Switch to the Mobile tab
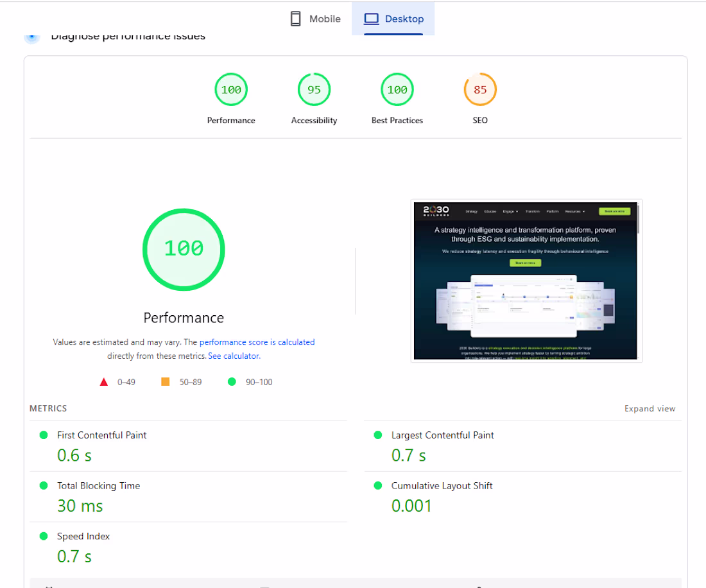Viewport: 706px width, 588px height. click(315, 19)
